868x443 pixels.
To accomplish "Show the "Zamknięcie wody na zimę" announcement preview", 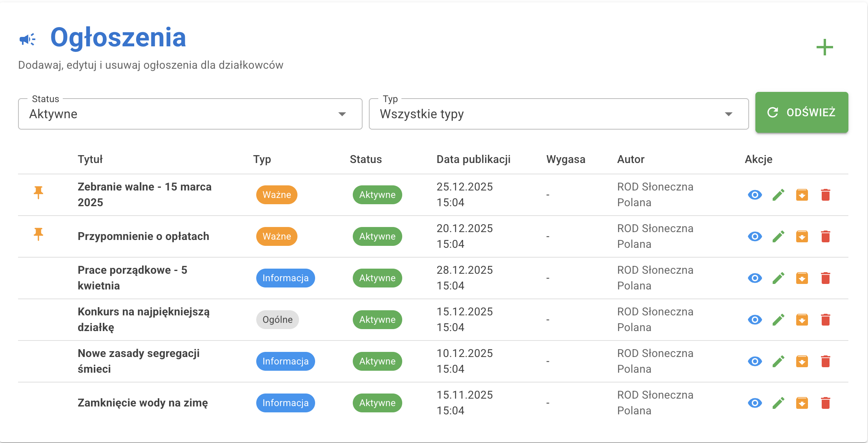I will click(755, 403).
